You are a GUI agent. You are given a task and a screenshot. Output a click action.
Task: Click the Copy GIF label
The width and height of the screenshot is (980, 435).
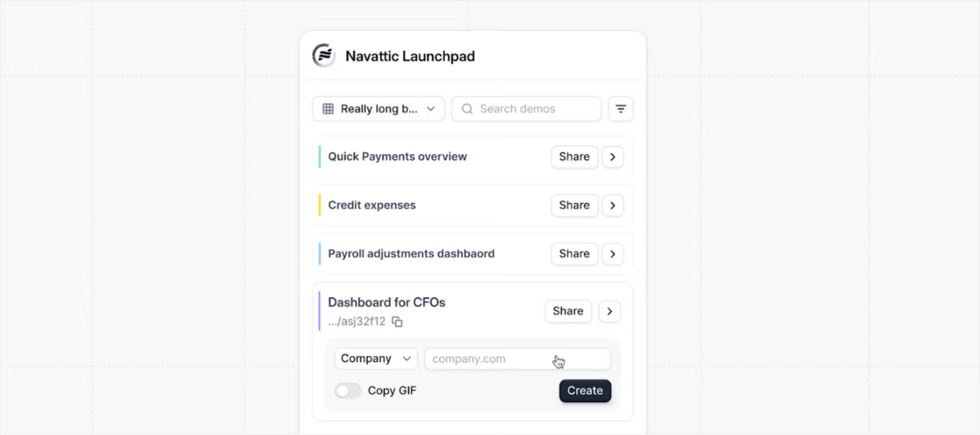coord(392,391)
